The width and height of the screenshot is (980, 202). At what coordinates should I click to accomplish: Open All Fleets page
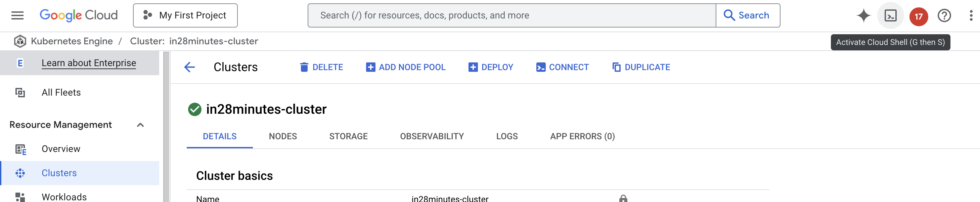[61, 92]
